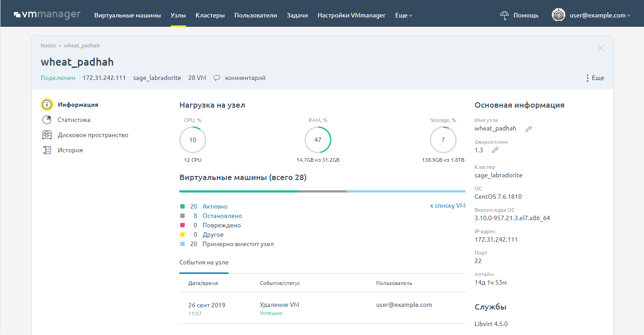
Task: Open the История section of the node
Action: tap(70, 150)
